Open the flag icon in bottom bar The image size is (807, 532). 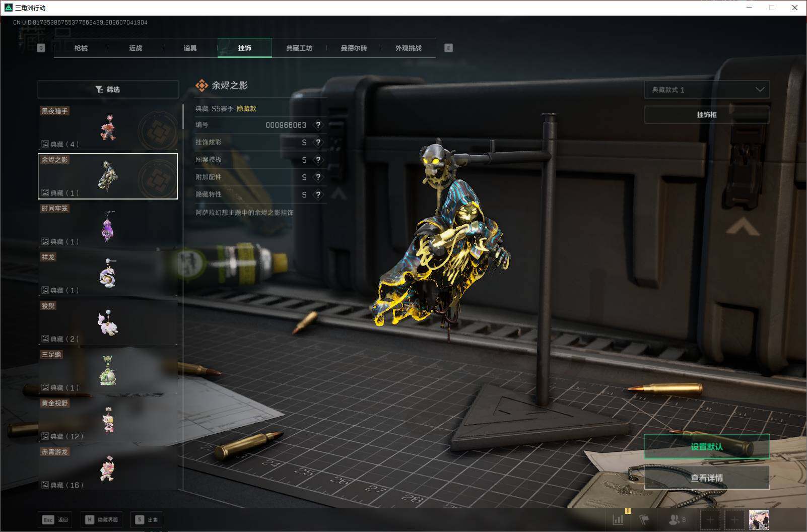coord(644,519)
